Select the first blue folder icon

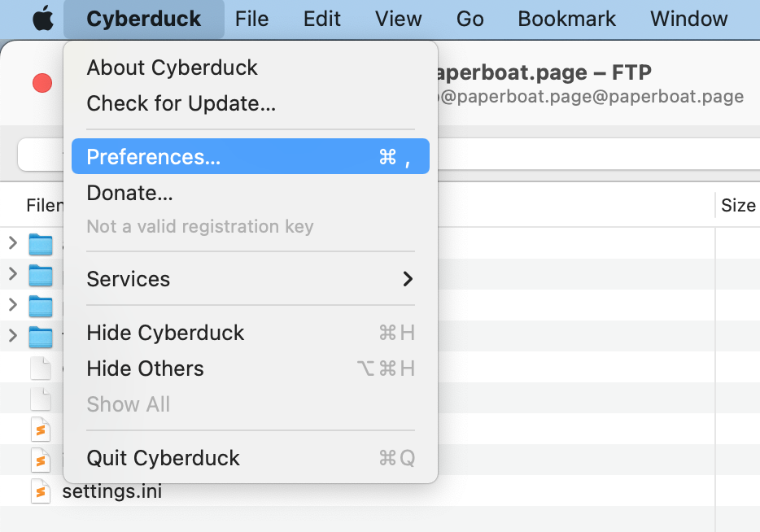(x=40, y=244)
